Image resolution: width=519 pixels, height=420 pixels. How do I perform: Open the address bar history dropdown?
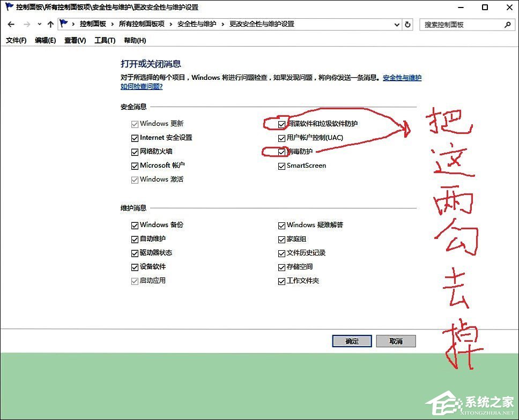click(397, 24)
